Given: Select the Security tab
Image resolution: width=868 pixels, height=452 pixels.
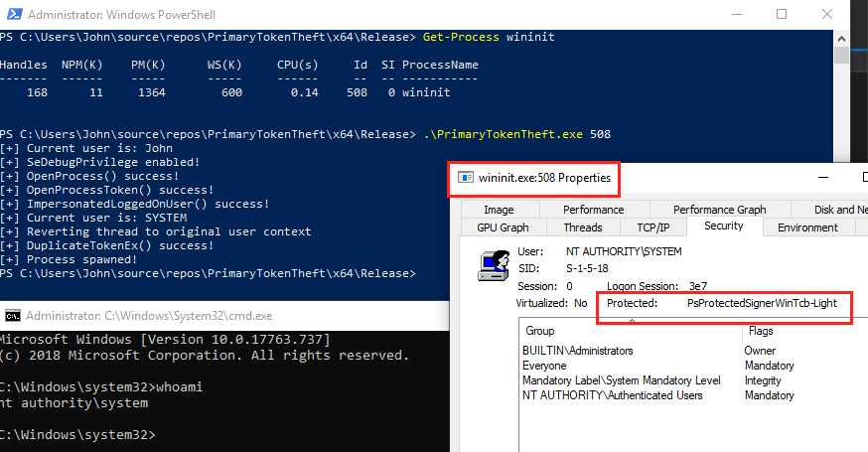Looking at the screenshot, I should (724, 226).
